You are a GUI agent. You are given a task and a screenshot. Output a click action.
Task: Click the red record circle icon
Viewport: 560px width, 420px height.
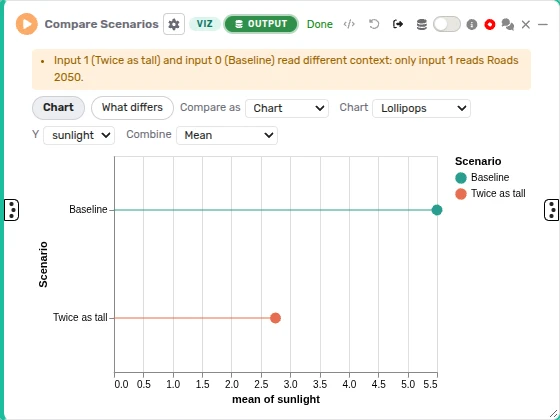(490, 24)
